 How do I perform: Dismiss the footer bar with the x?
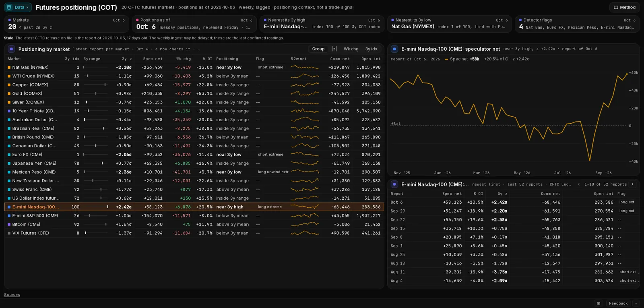636,304
